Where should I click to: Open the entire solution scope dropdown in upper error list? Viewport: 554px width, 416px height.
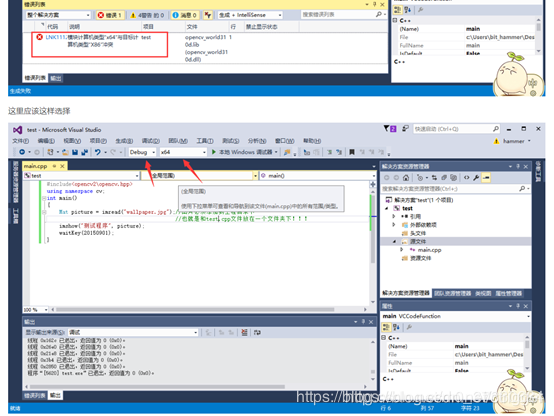(58, 15)
